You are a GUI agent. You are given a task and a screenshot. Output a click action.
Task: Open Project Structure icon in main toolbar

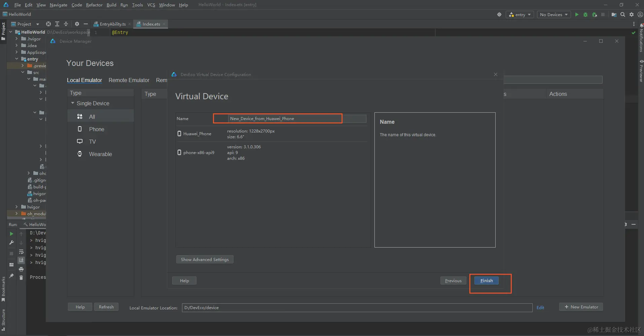coord(614,14)
